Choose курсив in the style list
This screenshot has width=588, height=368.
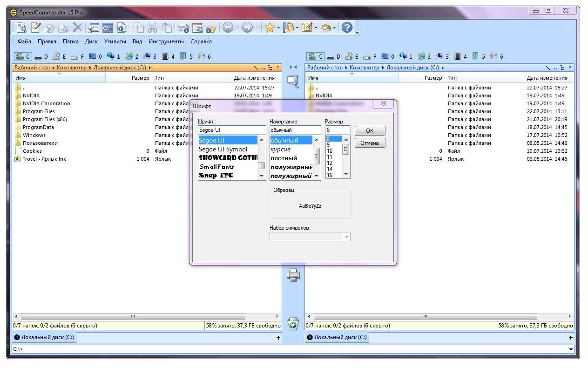pos(281,149)
